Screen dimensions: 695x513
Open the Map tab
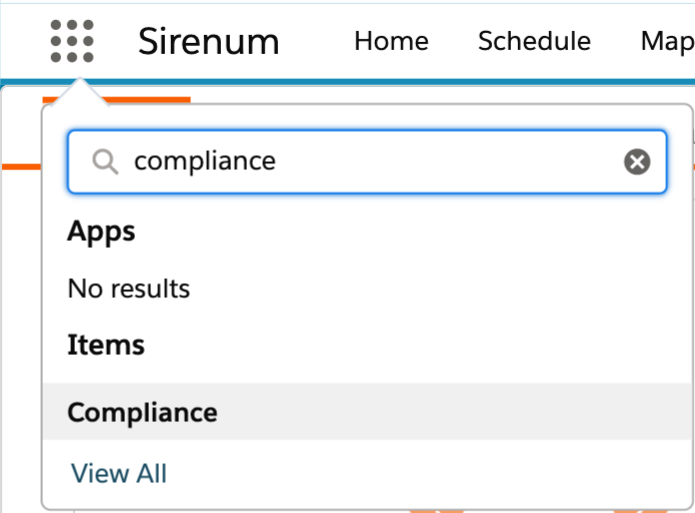[x=667, y=41]
